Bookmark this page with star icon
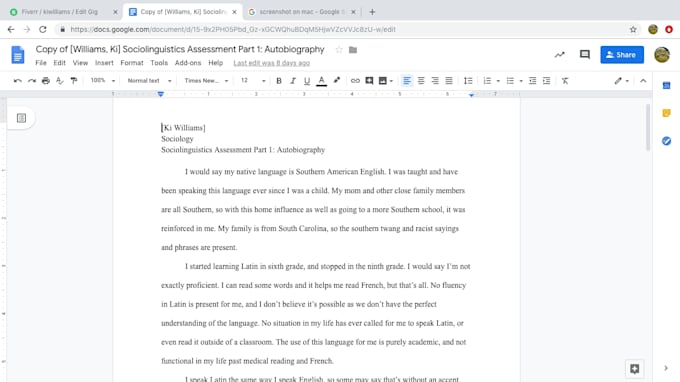 point(633,29)
